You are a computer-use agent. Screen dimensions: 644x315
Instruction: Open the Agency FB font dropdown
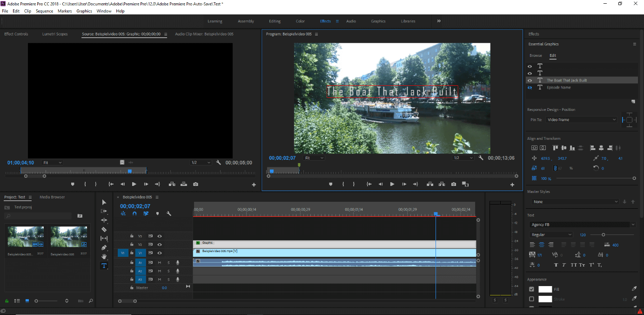click(582, 225)
